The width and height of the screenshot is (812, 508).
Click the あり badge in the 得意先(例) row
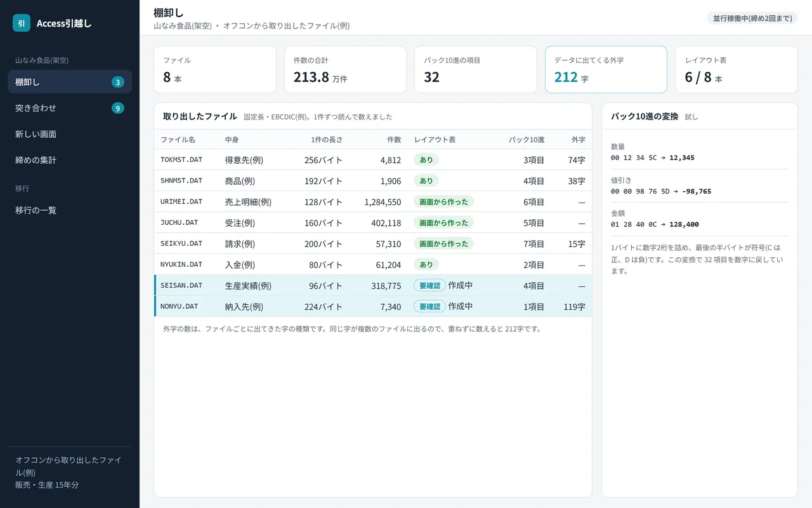(x=426, y=160)
